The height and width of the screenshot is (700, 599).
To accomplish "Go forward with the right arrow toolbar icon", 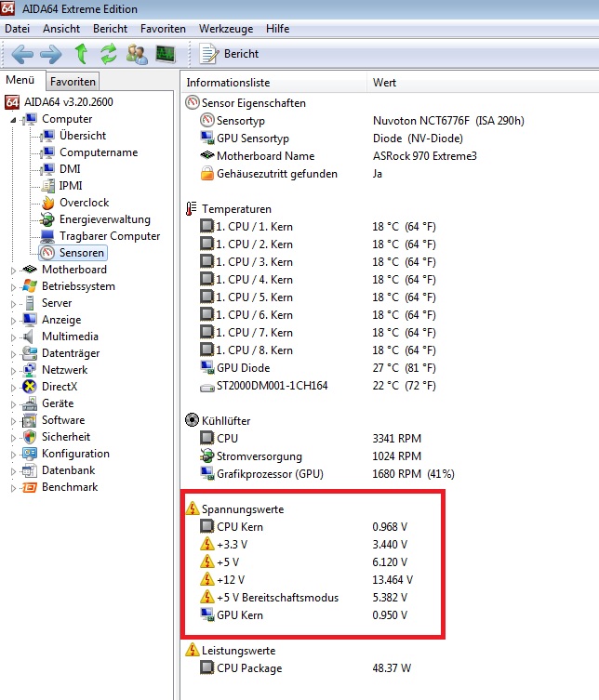I will pos(51,55).
